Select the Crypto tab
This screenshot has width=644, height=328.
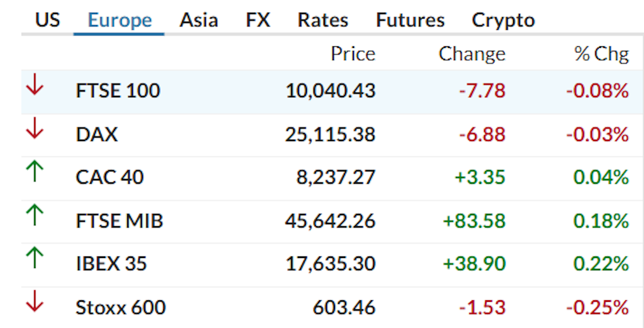503,20
